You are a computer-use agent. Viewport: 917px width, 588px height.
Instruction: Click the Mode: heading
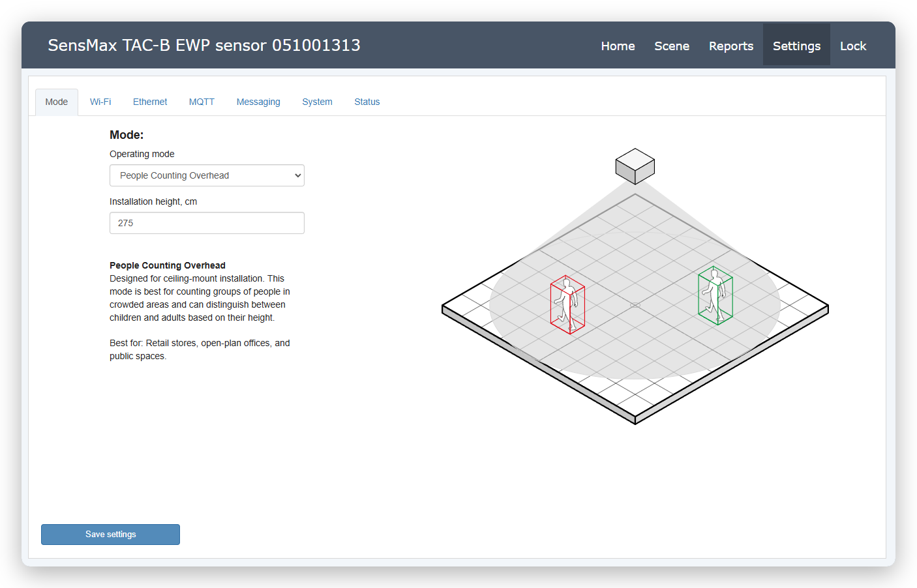pos(127,135)
